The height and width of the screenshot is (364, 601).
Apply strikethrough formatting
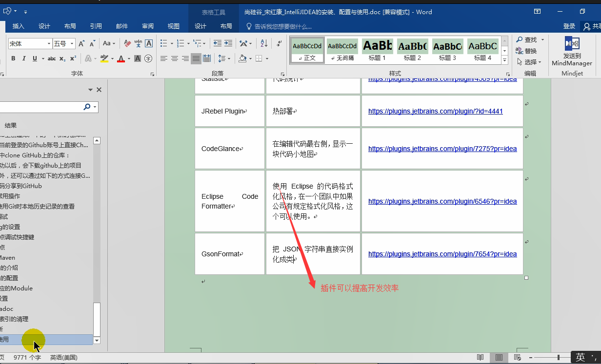click(x=52, y=58)
